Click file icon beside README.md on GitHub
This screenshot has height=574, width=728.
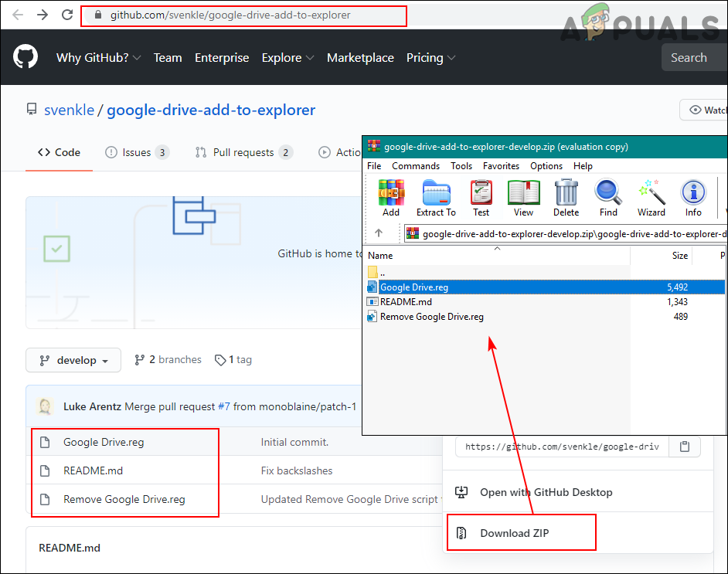pos(45,471)
